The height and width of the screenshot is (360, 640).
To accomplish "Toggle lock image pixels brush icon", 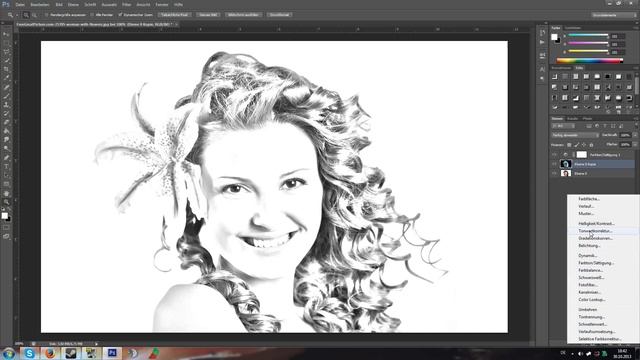I will coord(576,145).
